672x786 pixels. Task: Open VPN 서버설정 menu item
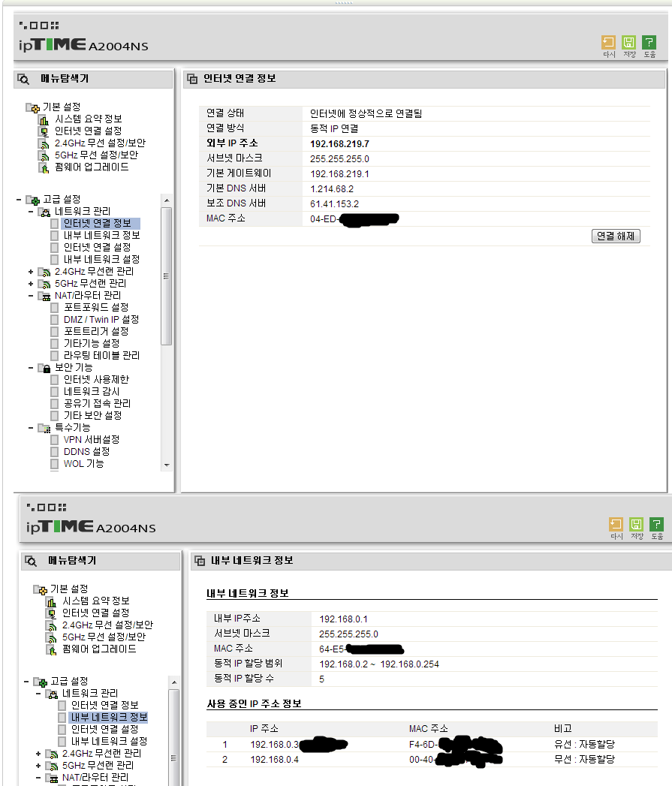click(92, 440)
